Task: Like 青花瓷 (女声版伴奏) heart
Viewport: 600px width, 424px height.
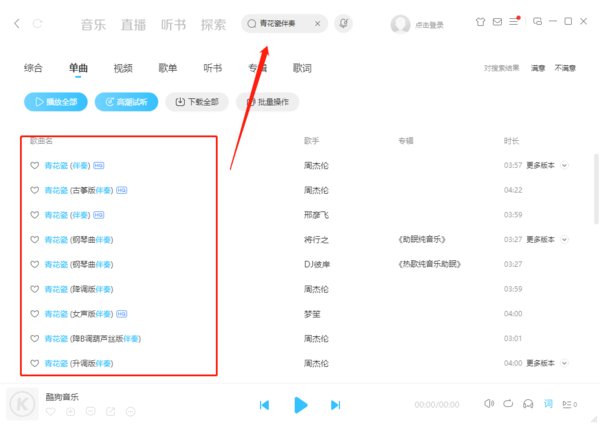Action: [34, 314]
